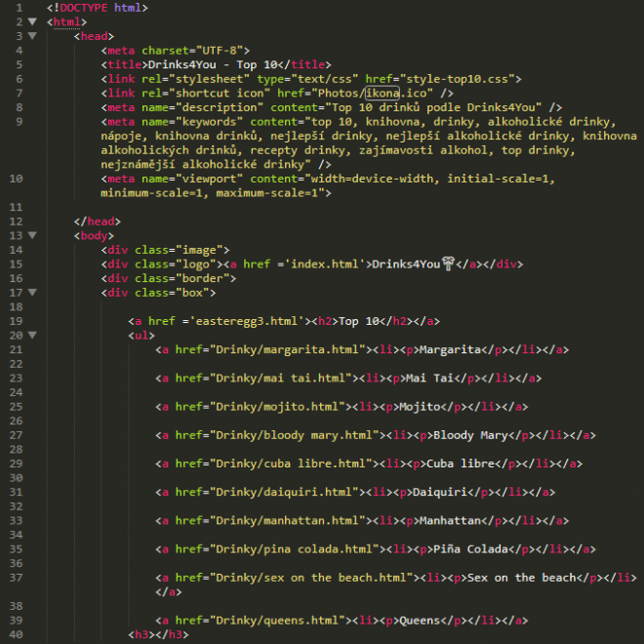Image resolution: width=644 pixels, height=644 pixels.
Task: Click the Cuba libre paragraph text
Action: (460, 463)
